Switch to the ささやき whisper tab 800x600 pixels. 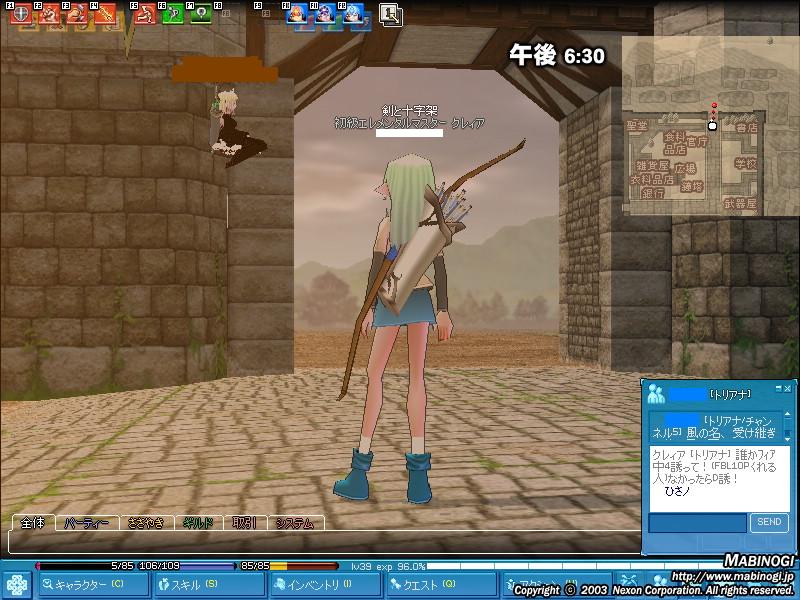[146, 523]
